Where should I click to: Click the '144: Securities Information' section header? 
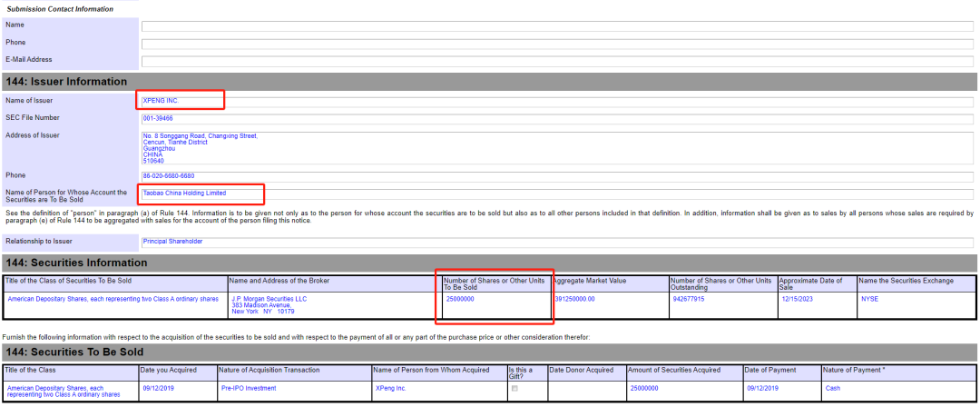489,263
